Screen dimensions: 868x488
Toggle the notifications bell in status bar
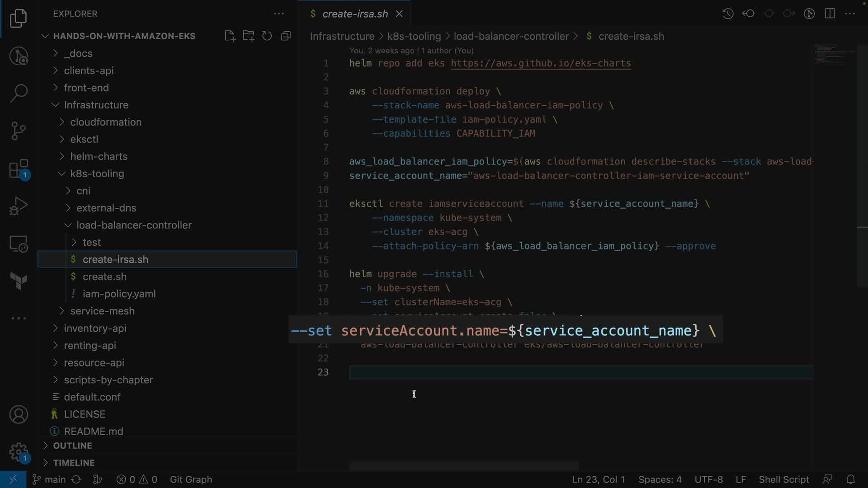[x=850, y=479]
